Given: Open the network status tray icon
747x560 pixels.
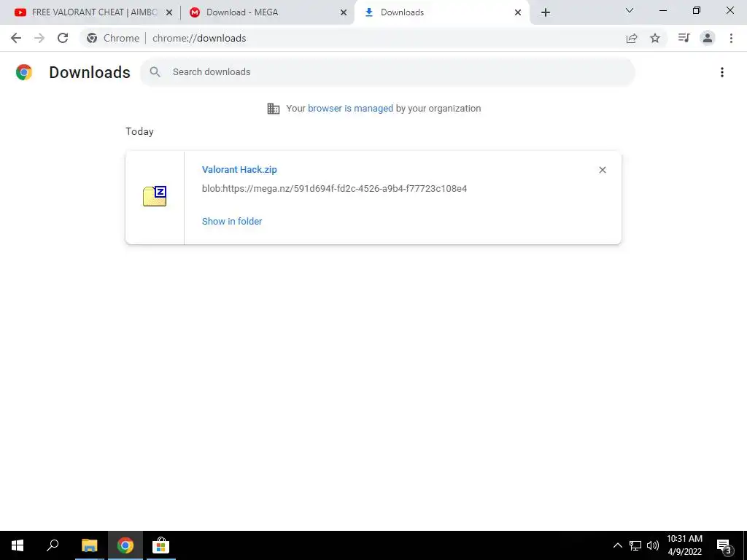Looking at the screenshot, I should 635,545.
